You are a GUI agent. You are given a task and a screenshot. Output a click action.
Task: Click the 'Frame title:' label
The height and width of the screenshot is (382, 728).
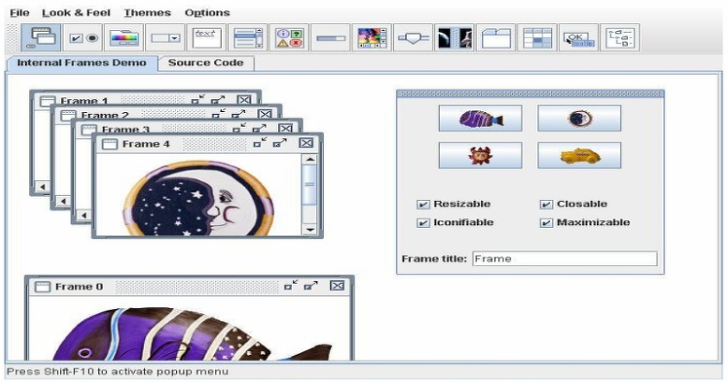[x=434, y=259]
